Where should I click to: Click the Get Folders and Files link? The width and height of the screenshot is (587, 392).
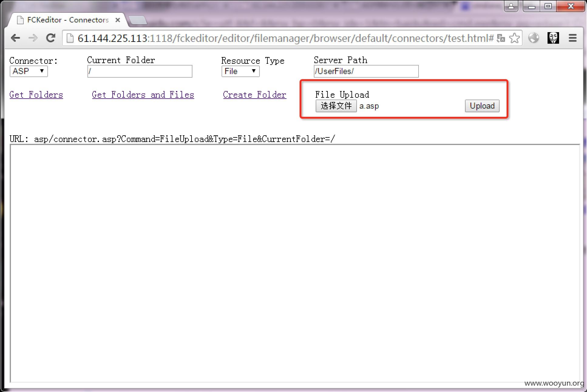(x=143, y=95)
